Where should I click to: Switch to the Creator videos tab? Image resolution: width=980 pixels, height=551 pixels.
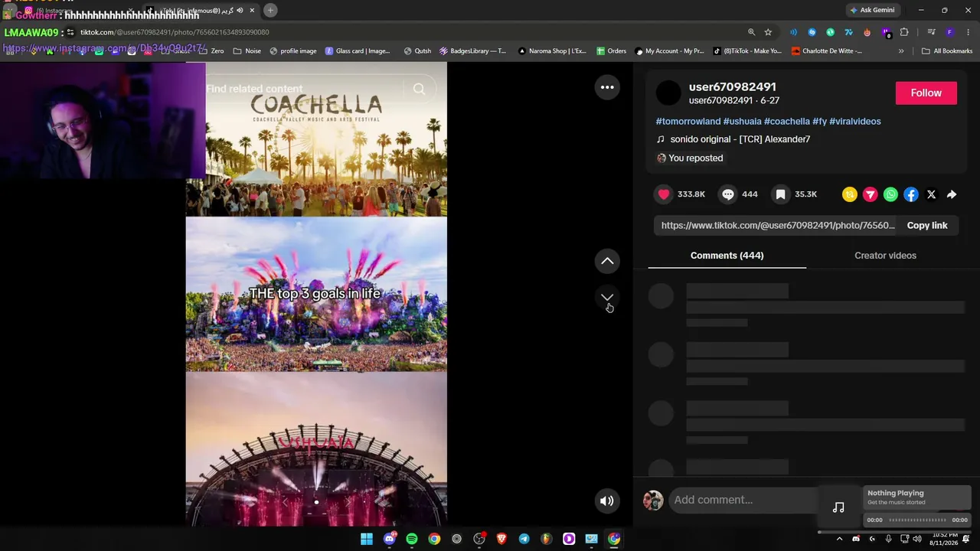tap(885, 256)
